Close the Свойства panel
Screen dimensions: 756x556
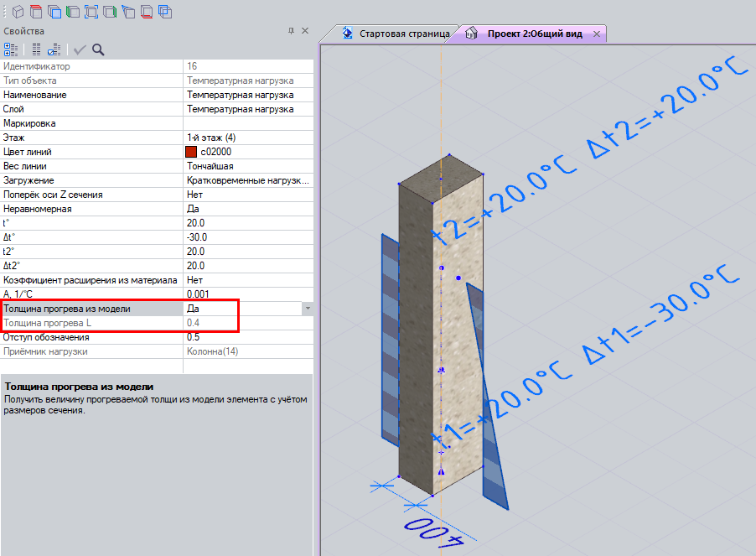pos(304,31)
